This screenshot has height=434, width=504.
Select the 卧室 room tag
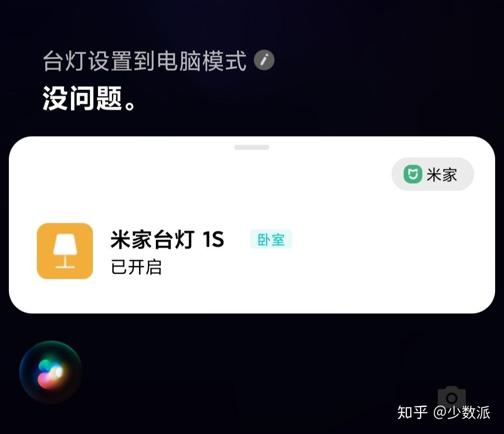pos(271,240)
